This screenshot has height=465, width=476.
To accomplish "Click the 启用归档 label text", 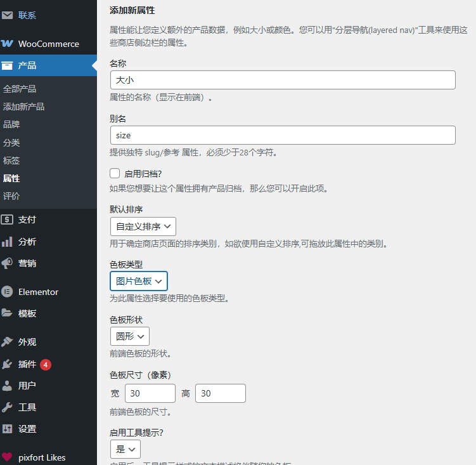I will click(143, 174).
